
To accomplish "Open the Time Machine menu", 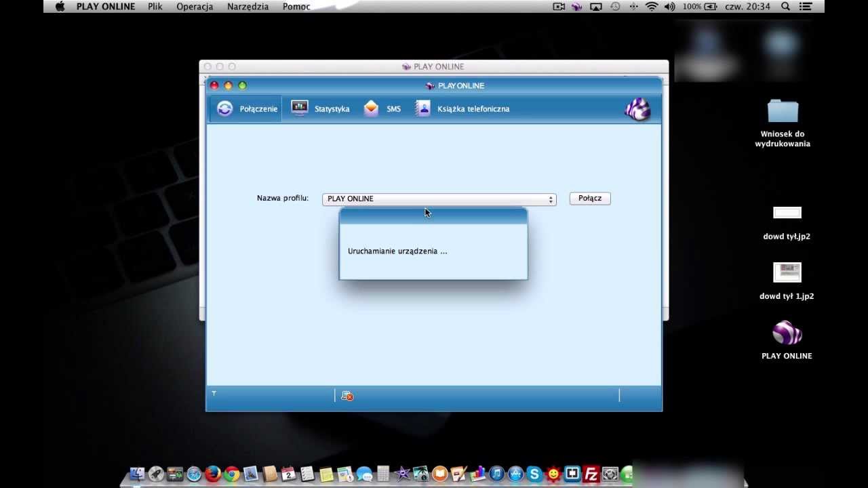I will (x=615, y=7).
